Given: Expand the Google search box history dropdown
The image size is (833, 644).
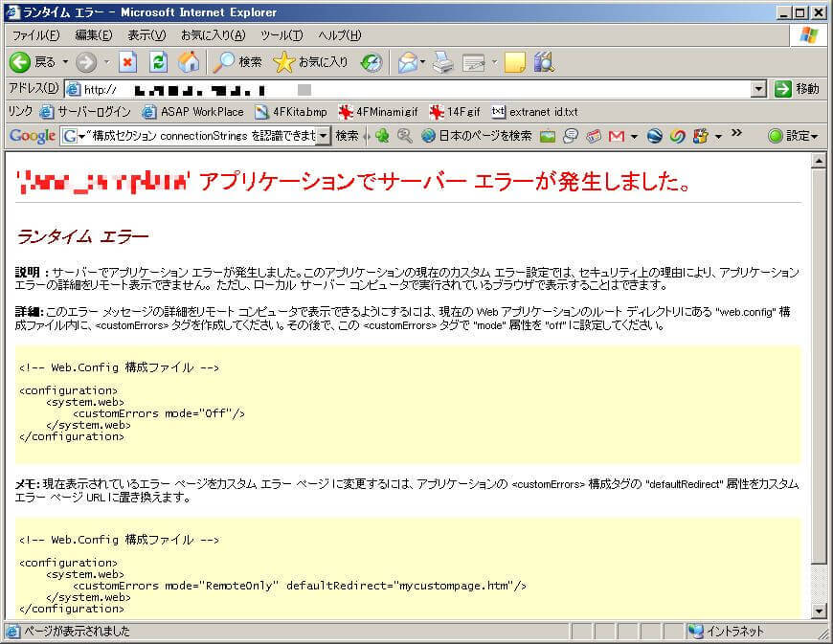Looking at the screenshot, I should point(323,136).
